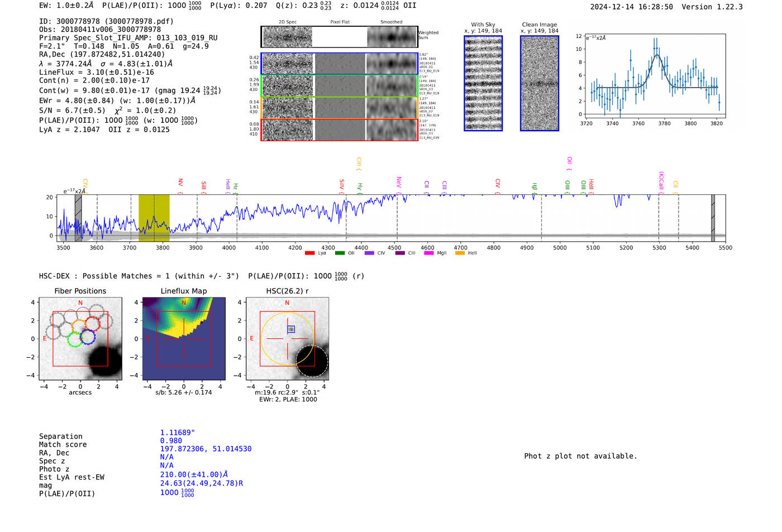This screenshot has height=532, width=782.
Task: Select the small blue square in HSC image
Action: coord(291,329)
